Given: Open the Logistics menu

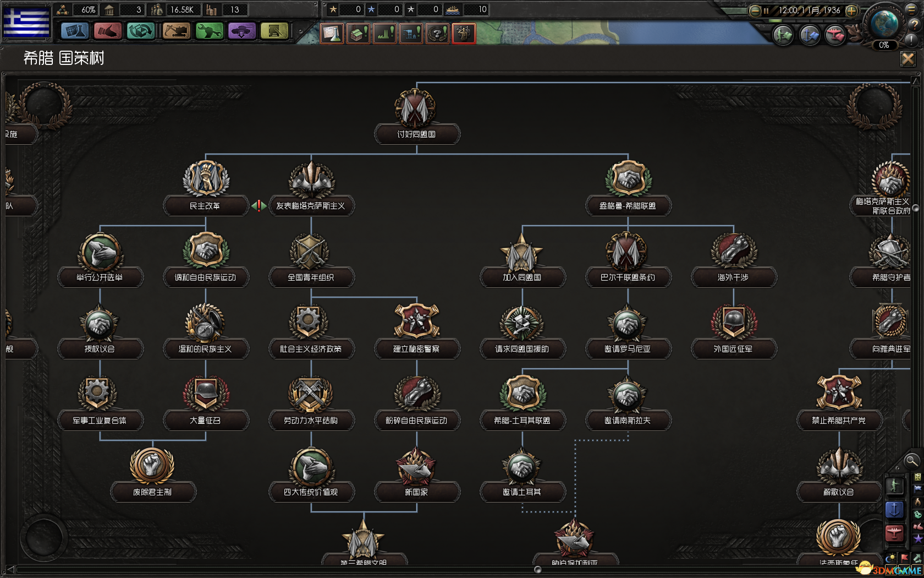Looking at the screenshot, I should 274,31.
